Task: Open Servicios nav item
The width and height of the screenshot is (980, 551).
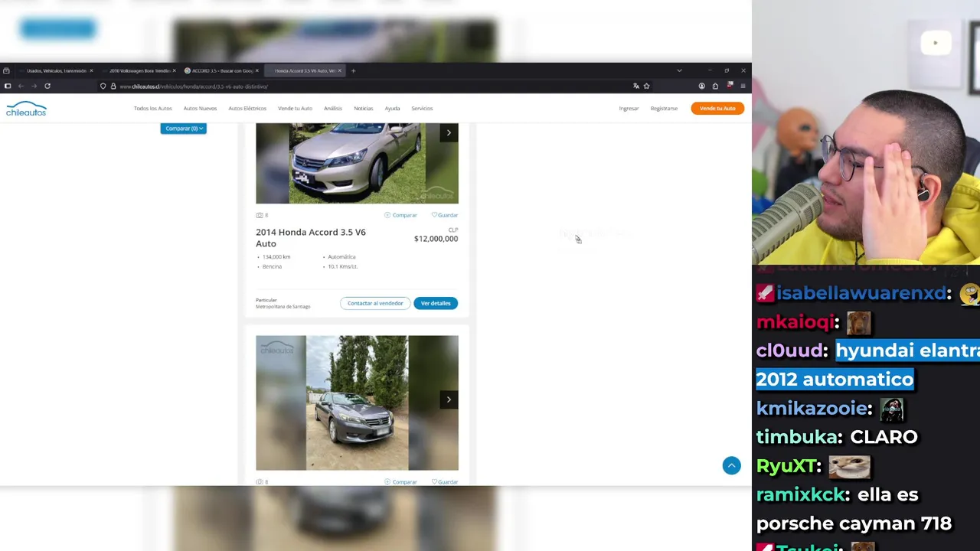Action: [x=422, y=109]
